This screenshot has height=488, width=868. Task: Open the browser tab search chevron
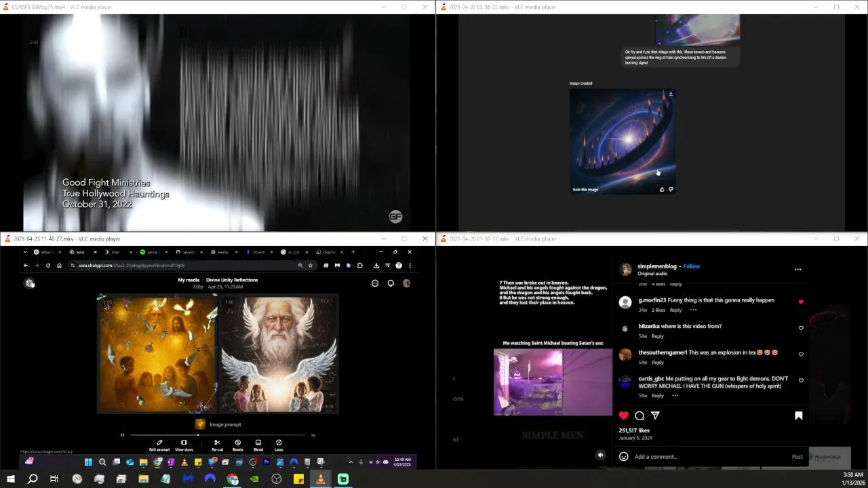pyautogui.click(x=26, y=252)
